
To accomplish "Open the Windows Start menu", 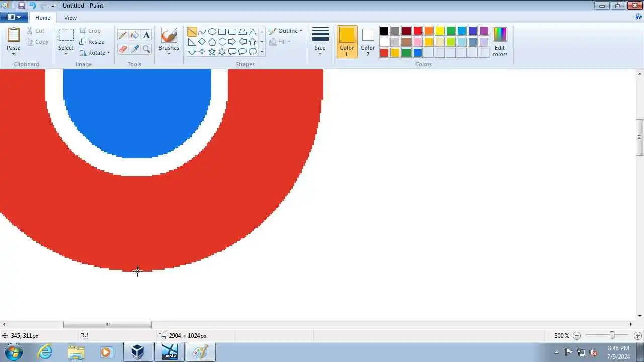I will coord(13,352).
